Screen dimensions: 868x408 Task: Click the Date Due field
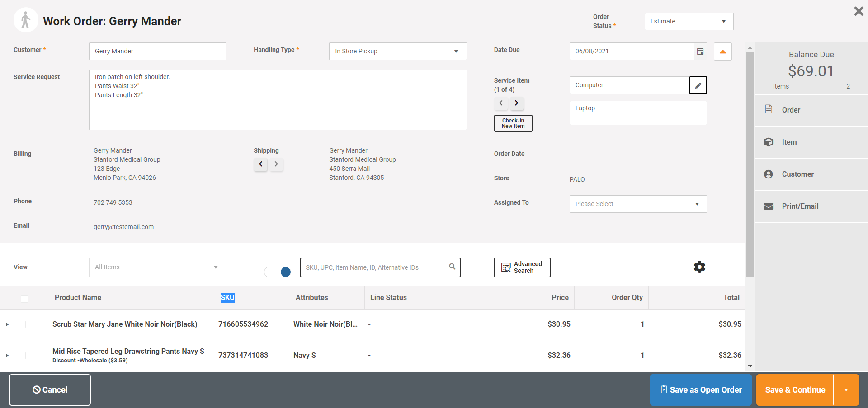pyautogui.click(x=632, y=52)
